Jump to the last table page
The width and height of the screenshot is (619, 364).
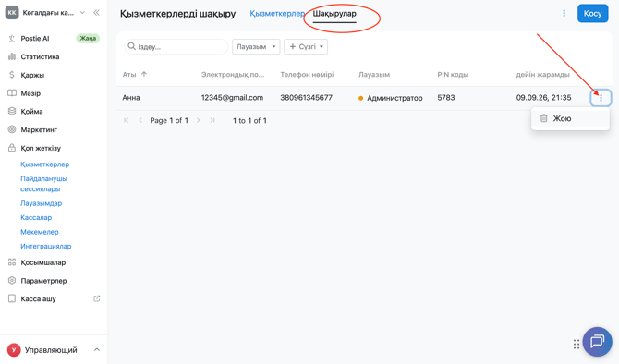pyautogui.click(x=212, y=120)
